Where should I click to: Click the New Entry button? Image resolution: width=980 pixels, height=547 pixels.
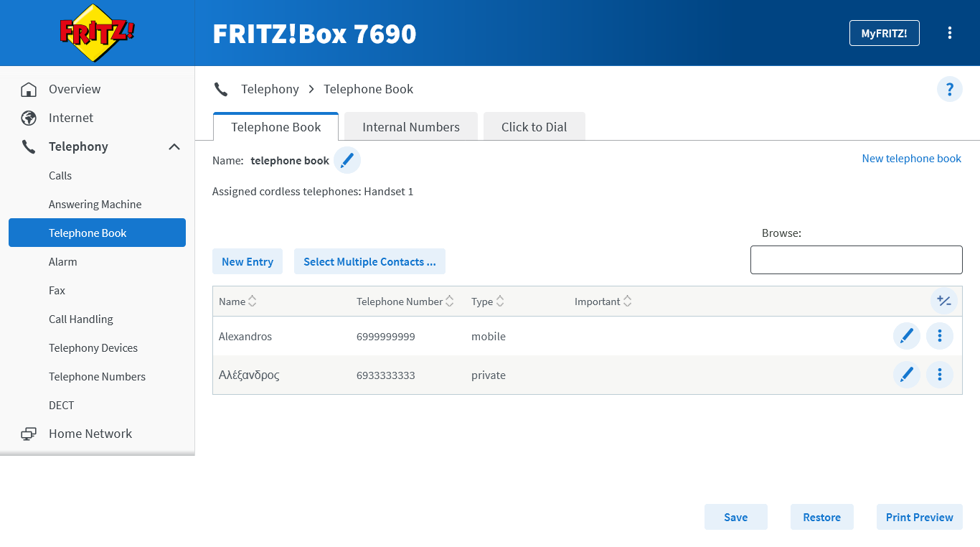pyautogui.click(x=248, y=261)
